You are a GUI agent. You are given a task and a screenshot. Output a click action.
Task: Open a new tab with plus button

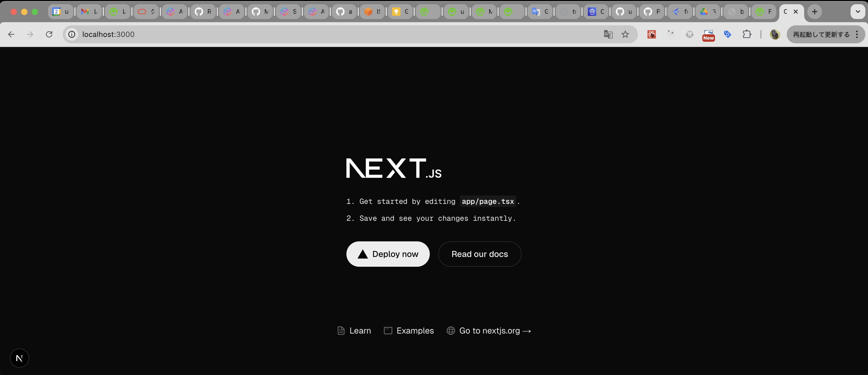[814, 12]
